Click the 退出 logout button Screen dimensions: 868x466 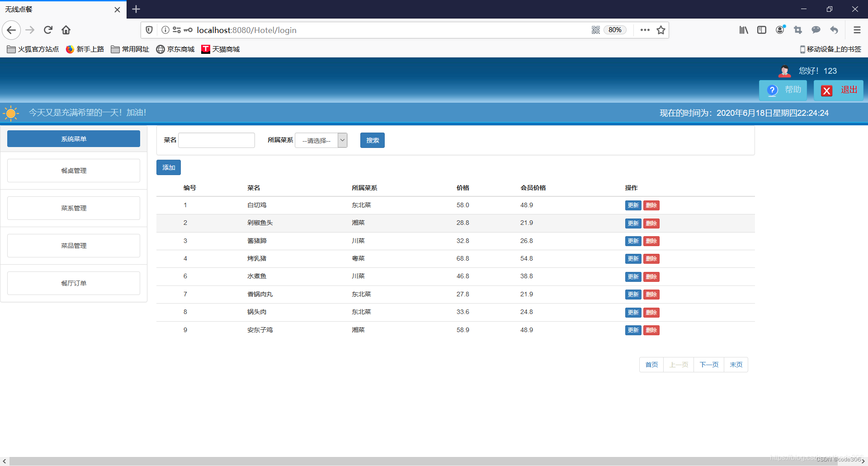point(839,90)
